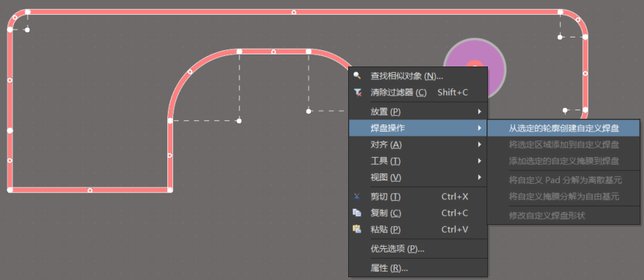Choose 查找相似对象 (N)... from context menu

418,76
